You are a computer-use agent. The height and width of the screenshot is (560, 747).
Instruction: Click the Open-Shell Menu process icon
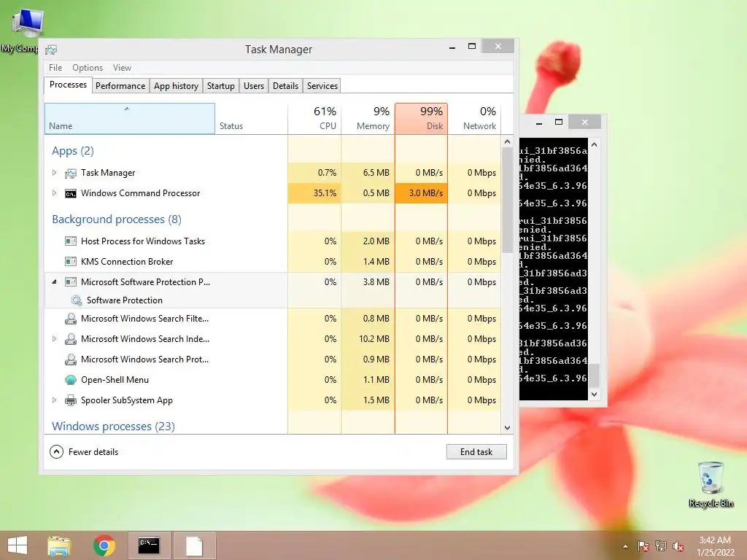(x=71, y=379)
